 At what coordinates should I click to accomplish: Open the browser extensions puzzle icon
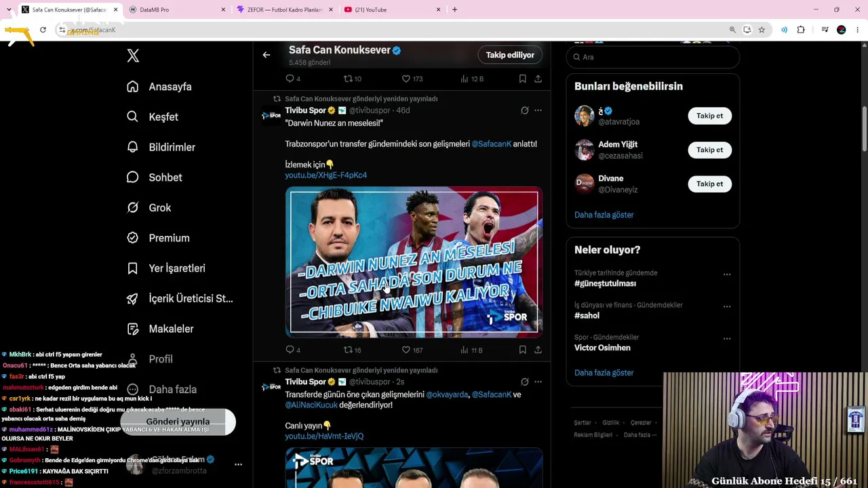point(801,30)
